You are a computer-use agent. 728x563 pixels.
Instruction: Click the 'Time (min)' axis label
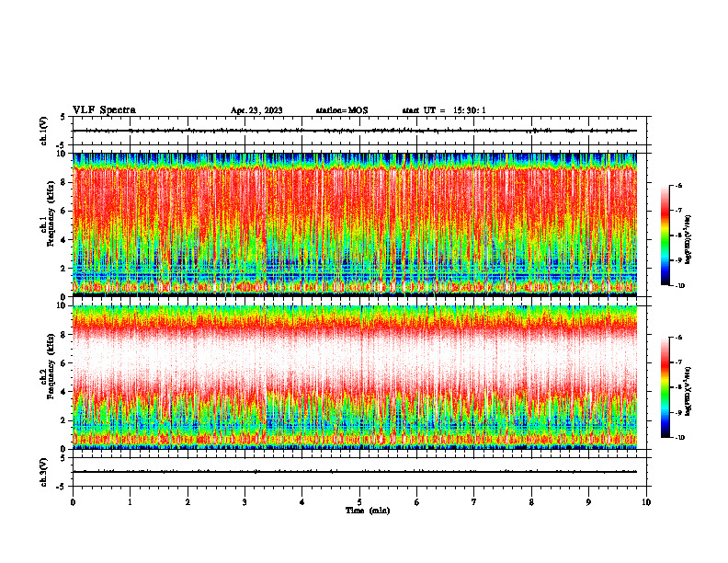click(368, 511)
